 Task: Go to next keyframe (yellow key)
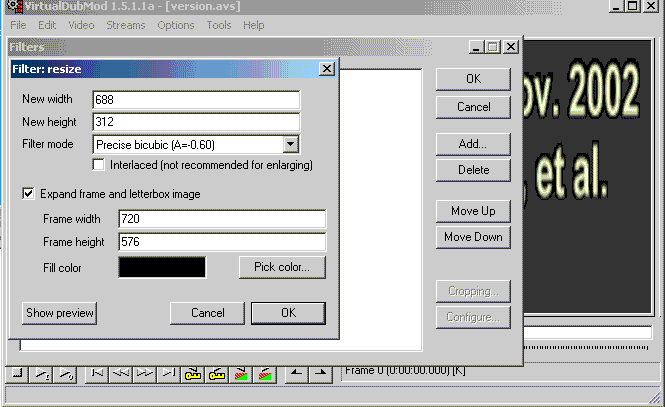point(216,374)
